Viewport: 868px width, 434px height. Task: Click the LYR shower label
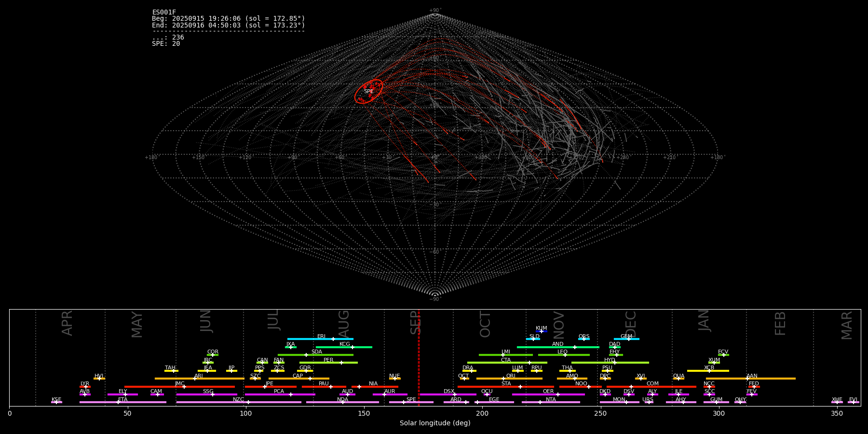point(85,384)
